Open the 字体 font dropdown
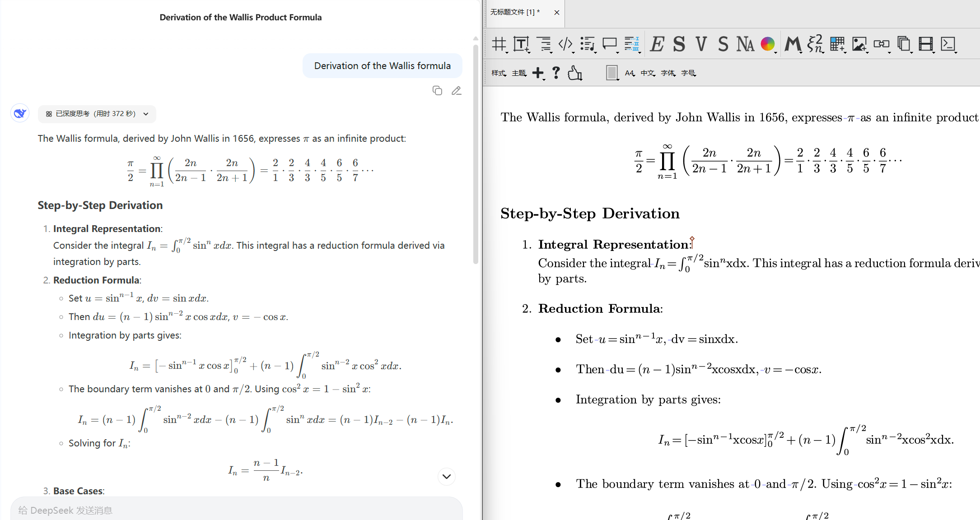Screen dimensions: 980x520 tap(668, 73)
